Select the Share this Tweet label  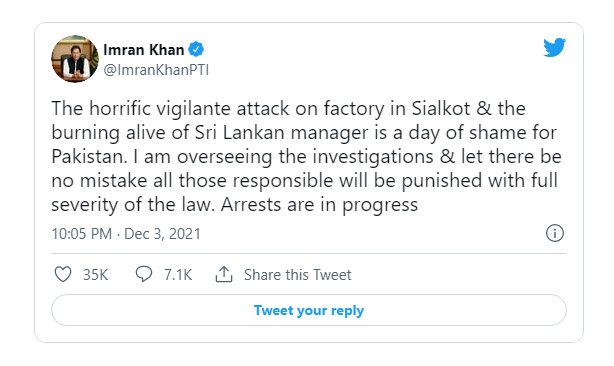coord(298,275)
